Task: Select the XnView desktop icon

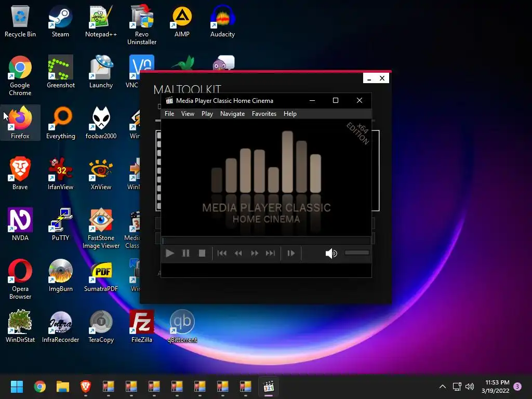Action: coord(101,174)
